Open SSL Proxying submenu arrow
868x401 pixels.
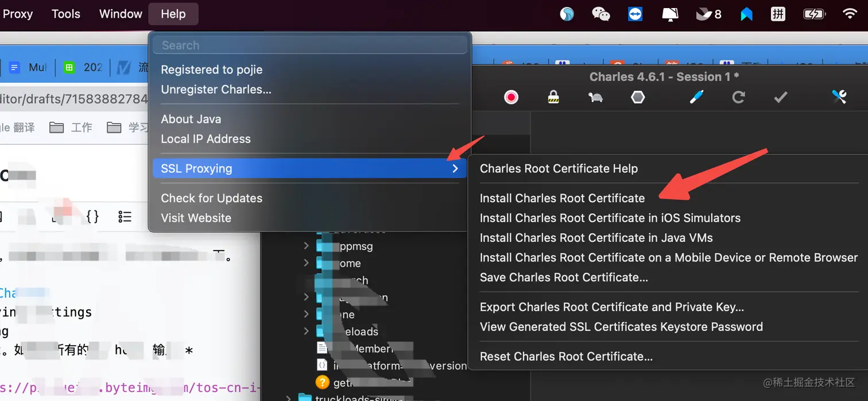[455, 168]
